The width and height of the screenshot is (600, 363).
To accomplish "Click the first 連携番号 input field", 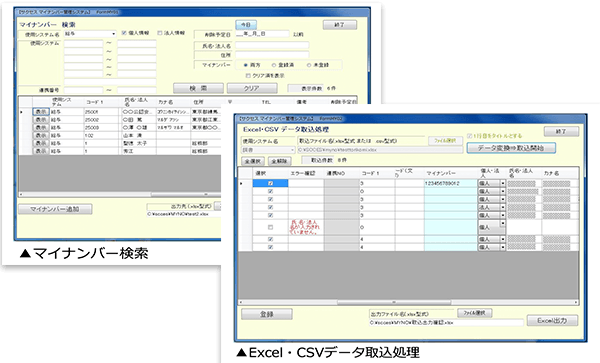I will tap(83, 90).
